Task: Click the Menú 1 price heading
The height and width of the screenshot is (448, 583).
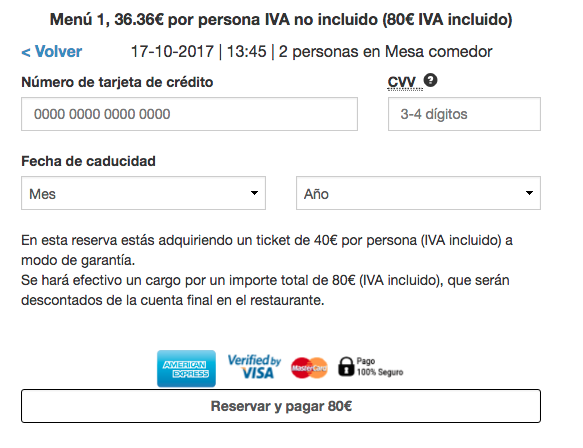Action: 281,19
